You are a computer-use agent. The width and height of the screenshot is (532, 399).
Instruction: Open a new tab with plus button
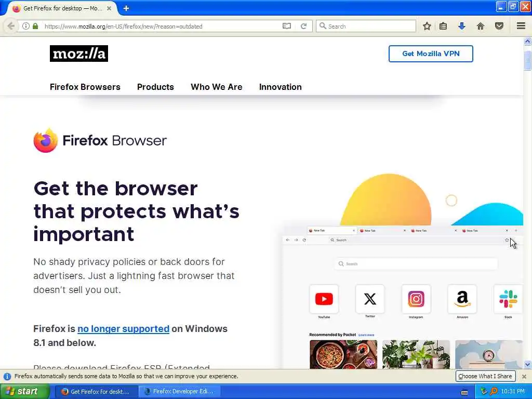126,8
